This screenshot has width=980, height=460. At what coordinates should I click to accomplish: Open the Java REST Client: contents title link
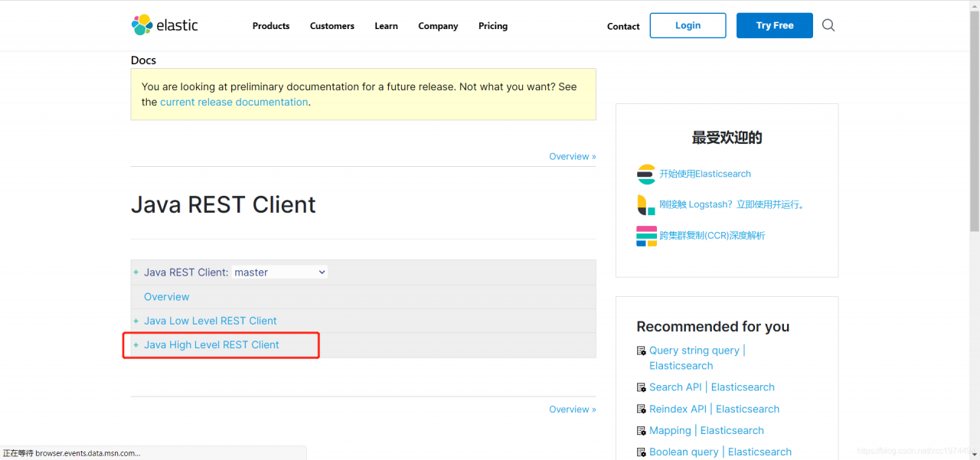click(186, 272)
